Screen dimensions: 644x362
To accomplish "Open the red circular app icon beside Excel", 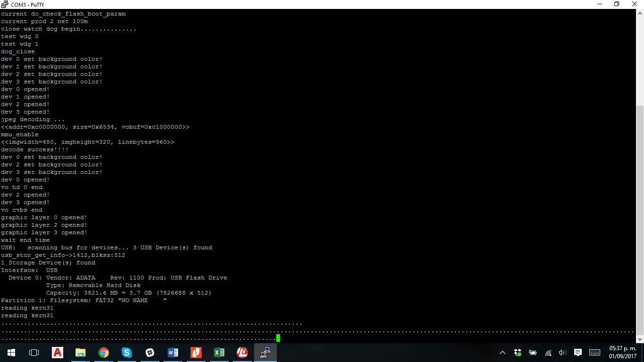I will pyautogui.click(x=242, y=353).
